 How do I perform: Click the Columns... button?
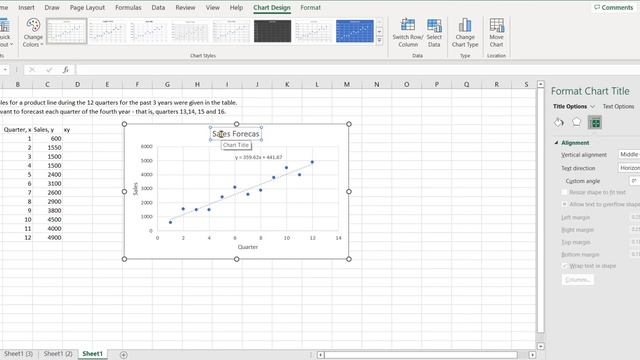pos(578,280)
